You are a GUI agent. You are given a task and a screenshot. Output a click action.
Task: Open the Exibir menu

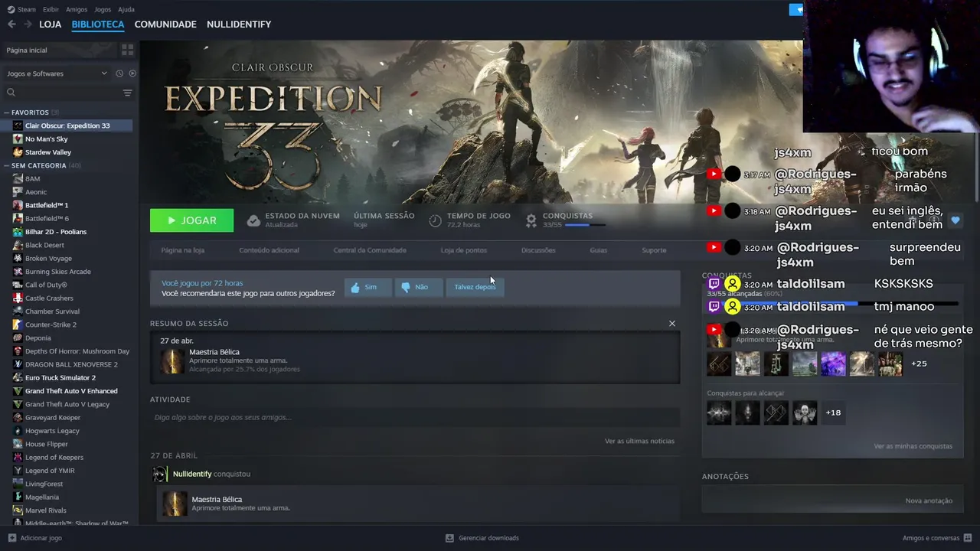point(51,9)
